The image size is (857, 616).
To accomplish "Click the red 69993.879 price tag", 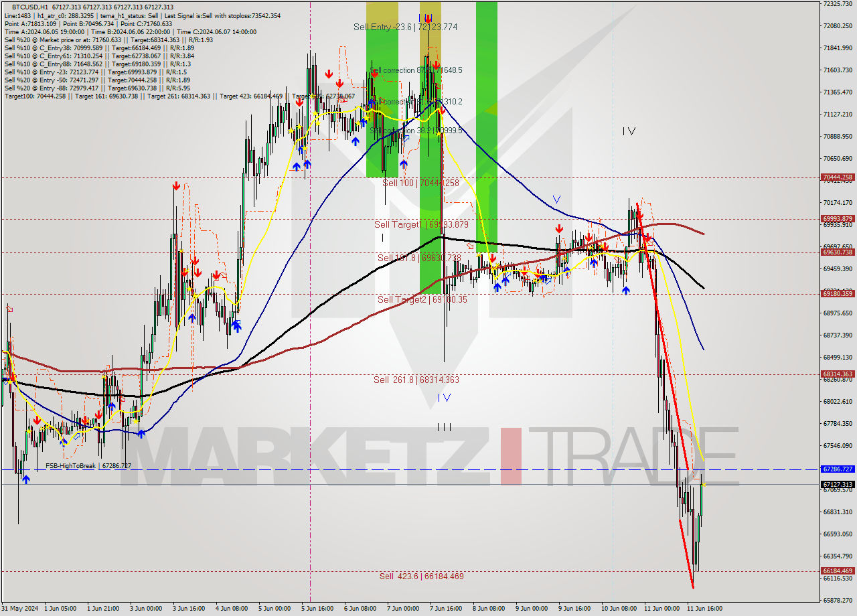I will 837,219.
